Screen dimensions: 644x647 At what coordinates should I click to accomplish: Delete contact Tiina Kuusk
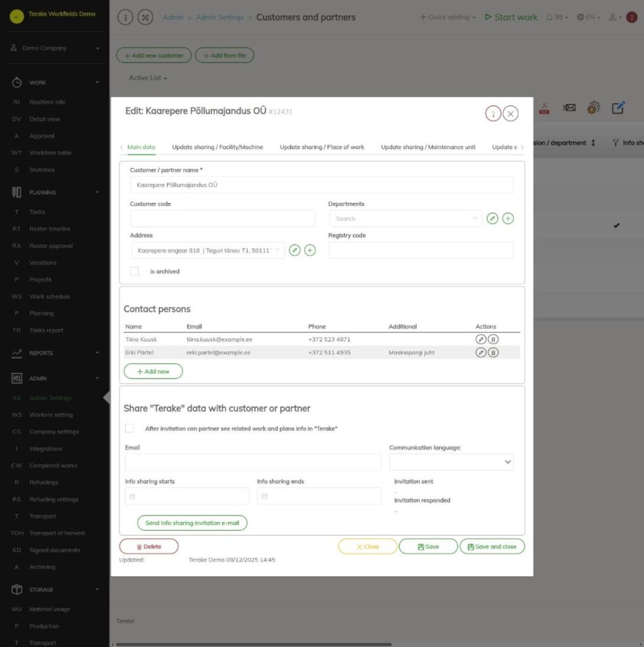pos(493,339)
